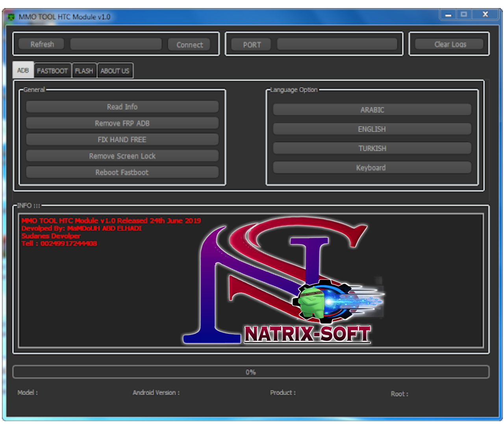Click the Clear Logs button
This screenshot has width=504, height=433.
coord(450,44)
